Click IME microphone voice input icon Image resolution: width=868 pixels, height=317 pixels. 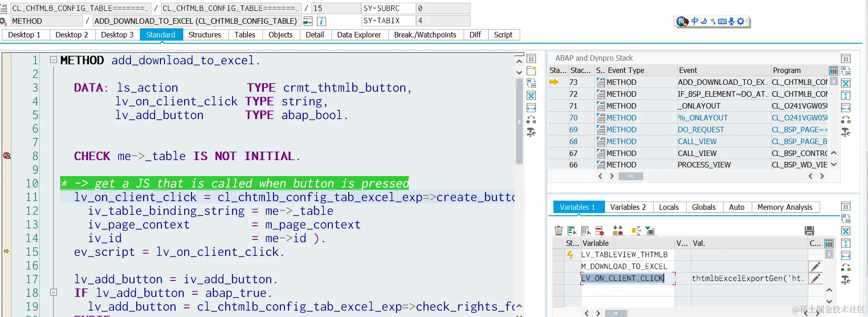(731, 21)
